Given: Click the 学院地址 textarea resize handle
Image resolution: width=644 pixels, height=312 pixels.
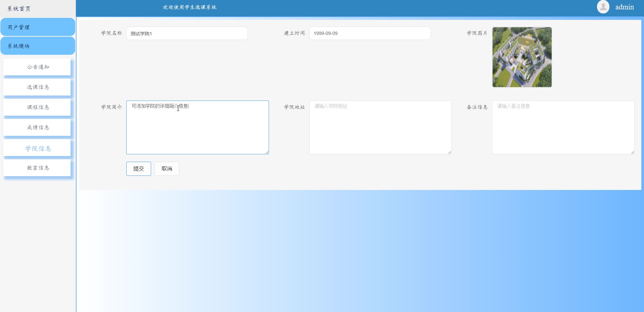Looking at the screenshot, I should 450,152.
